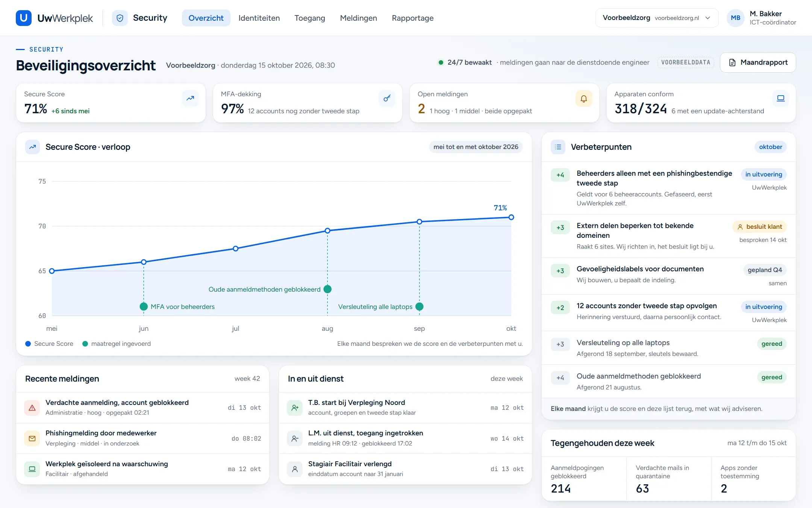This screenshot has height=508, width=812.
Task: Click the document icon in Maandrapport button
Action: (x=732, y=62)
